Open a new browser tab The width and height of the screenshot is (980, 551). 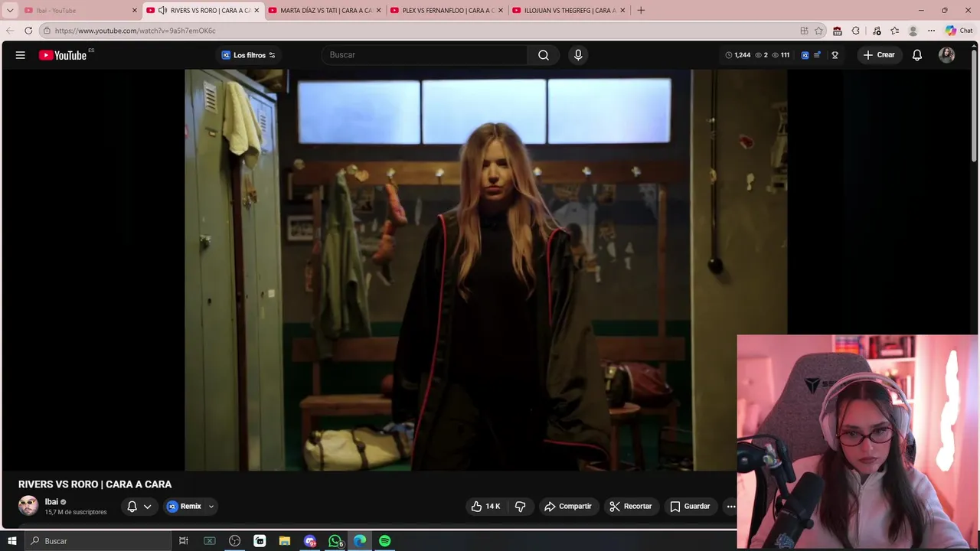[641, 10]
